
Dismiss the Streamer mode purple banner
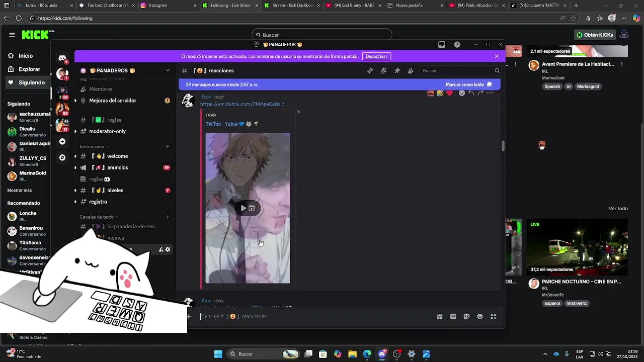tap(497, 56)
